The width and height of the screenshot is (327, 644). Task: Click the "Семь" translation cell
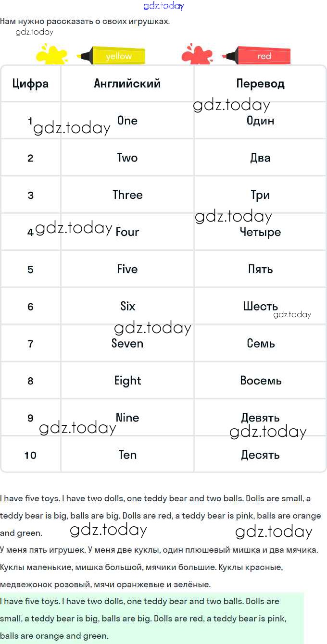[261, 343]
